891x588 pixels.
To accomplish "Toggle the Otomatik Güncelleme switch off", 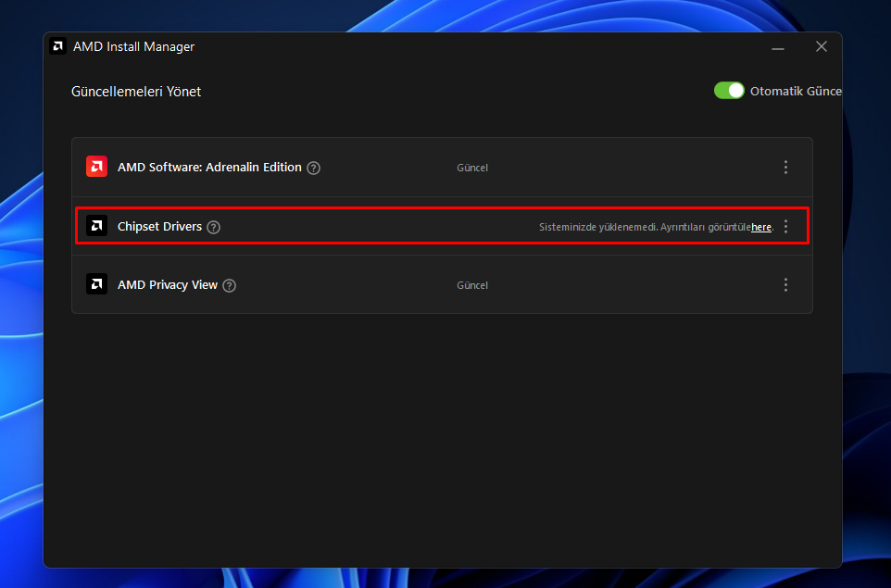I will (x=729, y=91).
